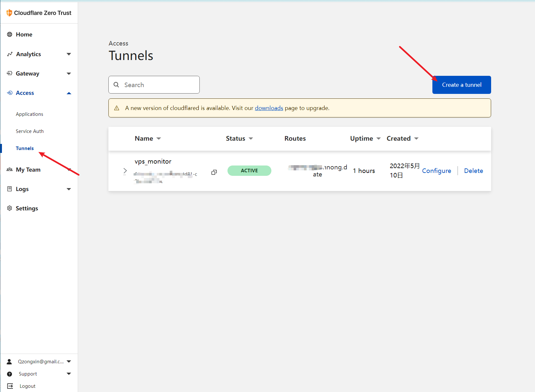
Task: Click the Analytics label in sidebar
Action: [28, 54]
